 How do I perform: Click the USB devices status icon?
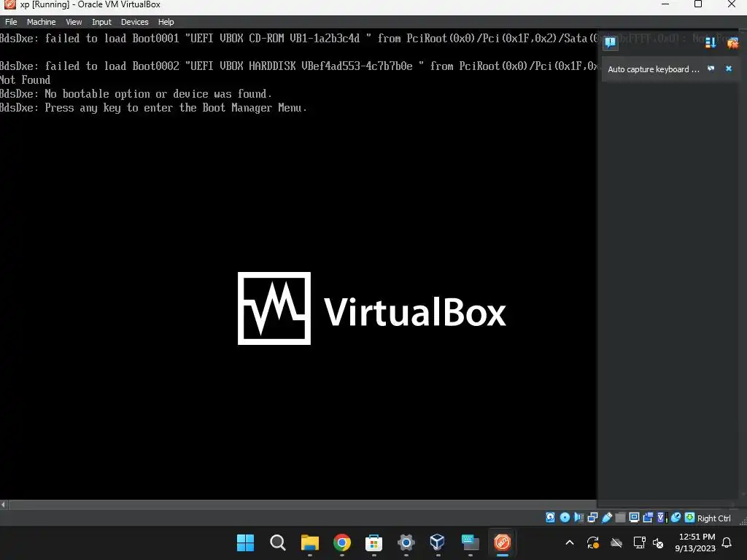pos(606,517)
